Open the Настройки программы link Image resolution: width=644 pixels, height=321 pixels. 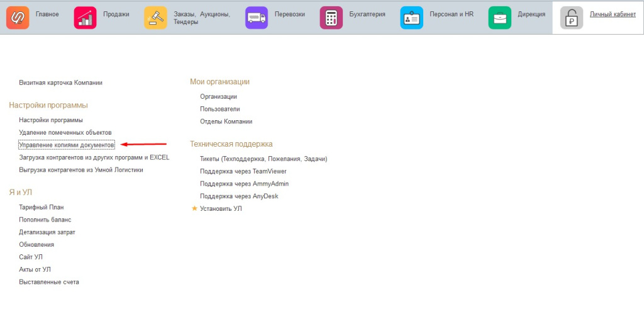pos(51,120)
